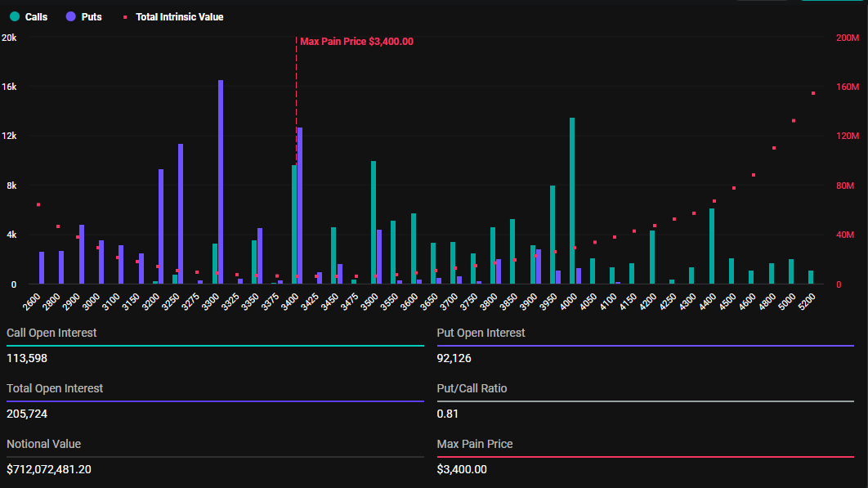The width and height of the screenshot is (868, 488).
Task: Click the Total Open Interest value 205,724
Action: tap(29, 414)
